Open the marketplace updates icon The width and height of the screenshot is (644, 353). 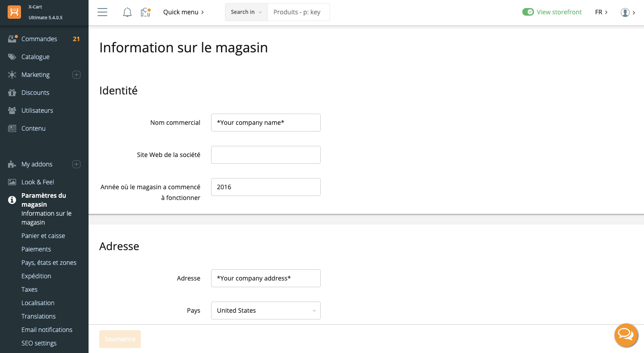coord(145,12)
